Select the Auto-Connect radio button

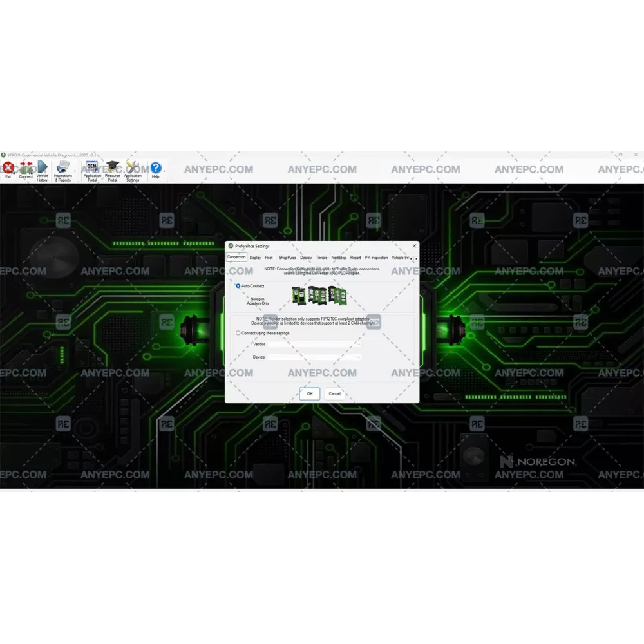pos(238,286)
